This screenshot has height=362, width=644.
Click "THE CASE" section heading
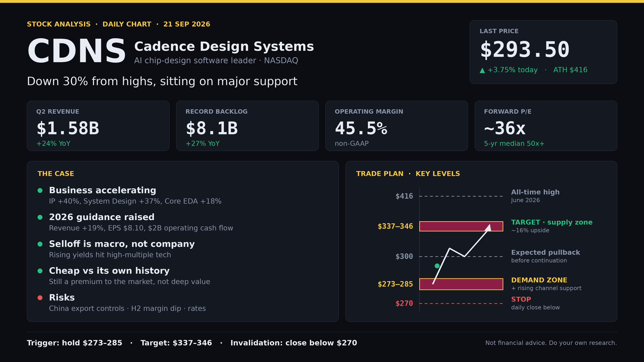(56, 174)
